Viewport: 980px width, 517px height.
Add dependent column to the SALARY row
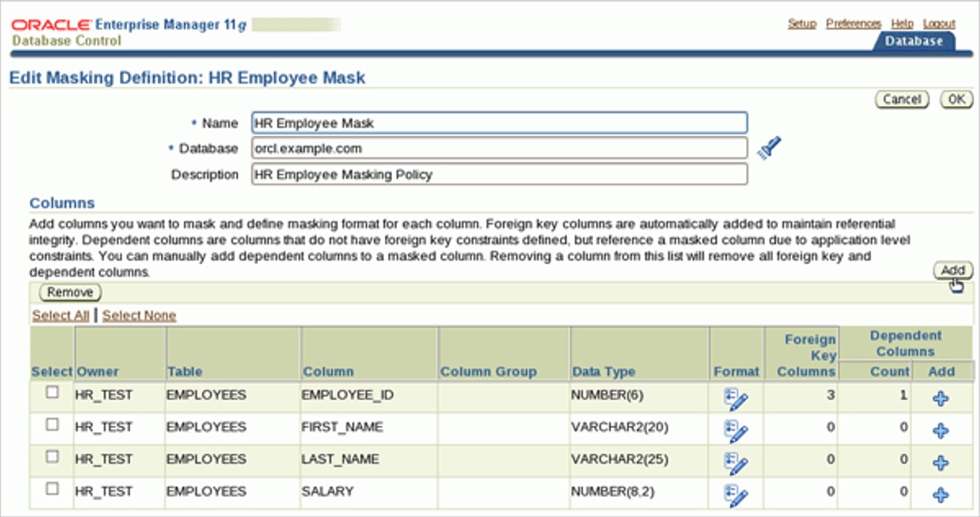point(941,495)
